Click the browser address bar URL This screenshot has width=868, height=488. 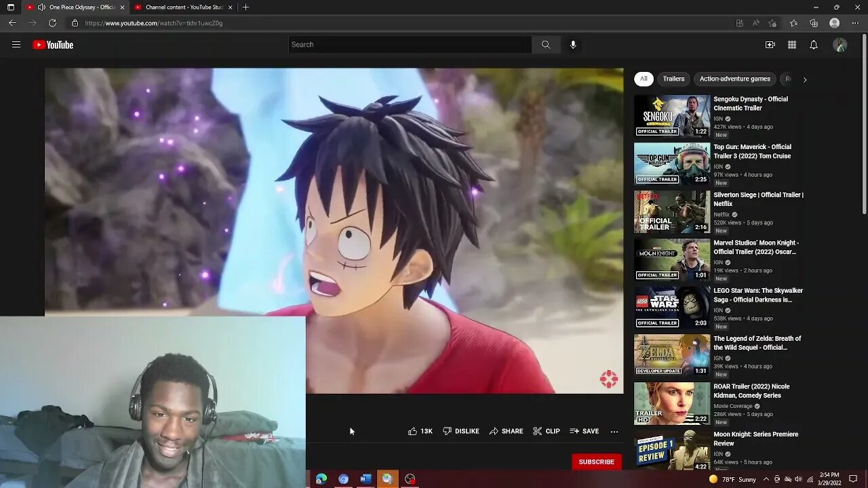154,23
